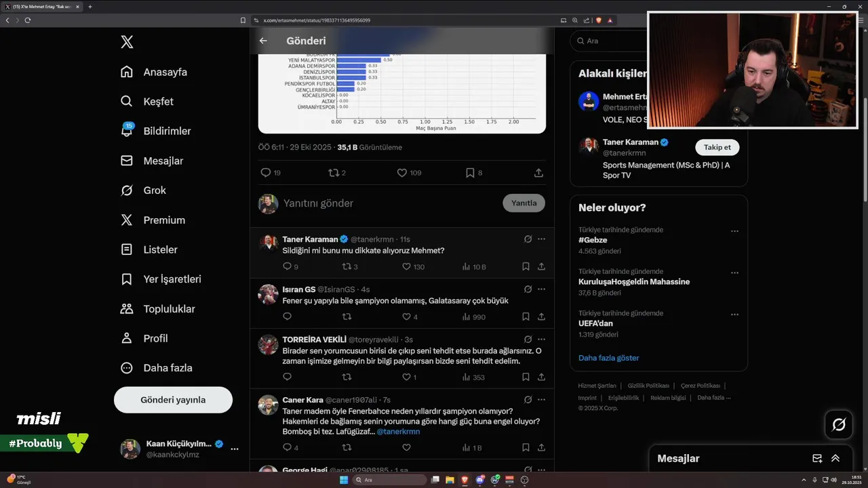
Task: Open Topluluklar communities
Action: click(157, 309)
